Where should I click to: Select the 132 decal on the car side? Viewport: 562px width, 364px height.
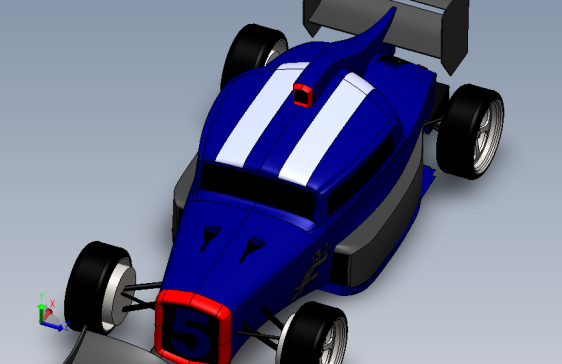click(320, 254)
